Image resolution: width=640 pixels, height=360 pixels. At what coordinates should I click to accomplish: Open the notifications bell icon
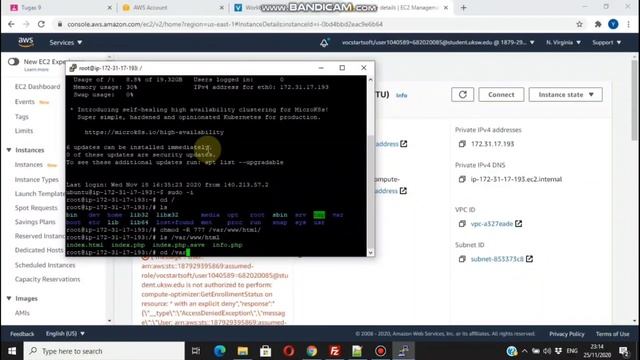pyautogui.click(x=324, y=42)
